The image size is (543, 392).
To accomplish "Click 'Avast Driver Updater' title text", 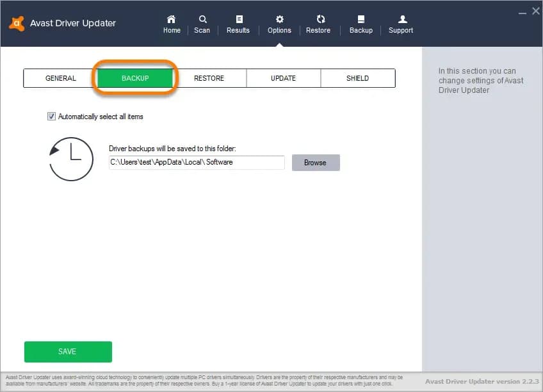I will click(x=73, y=23).
